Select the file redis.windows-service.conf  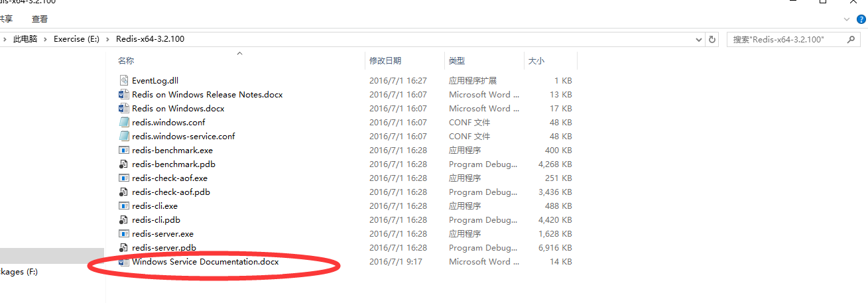pyautogui.click(x=183, y=136)
